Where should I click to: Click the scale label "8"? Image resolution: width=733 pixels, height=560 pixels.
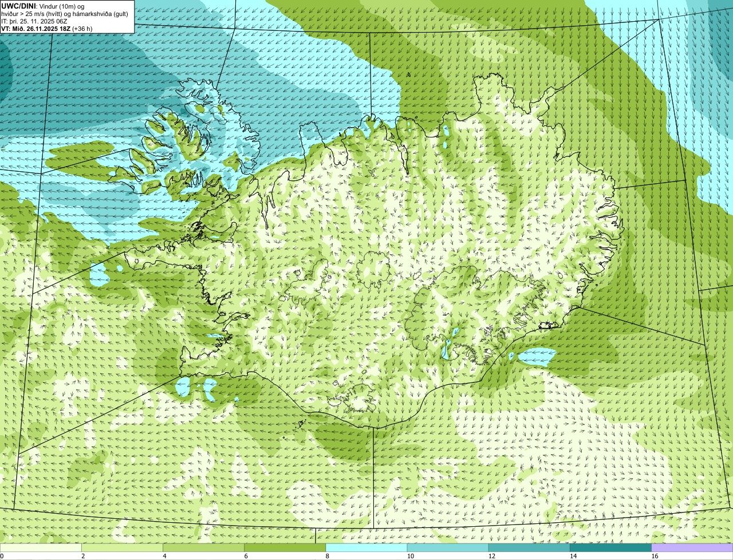327,556
